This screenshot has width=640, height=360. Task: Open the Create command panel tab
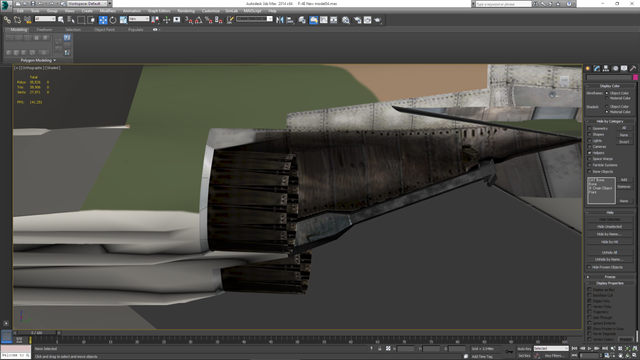point(588,69)
